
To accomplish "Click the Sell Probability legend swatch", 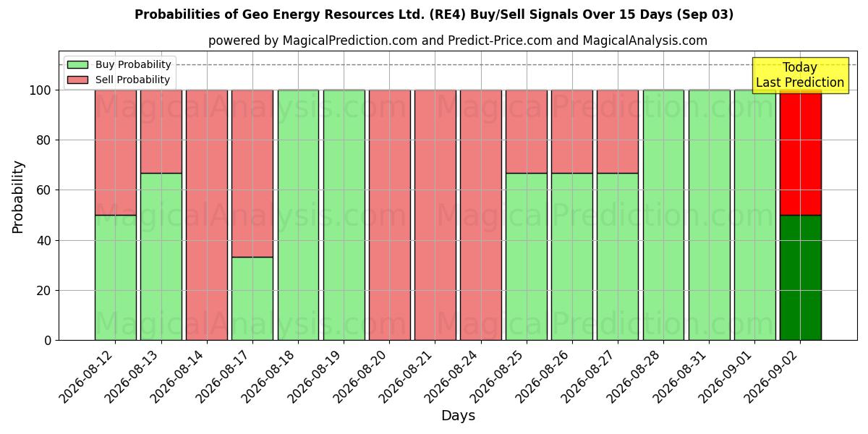I will [x=77, y=80].
